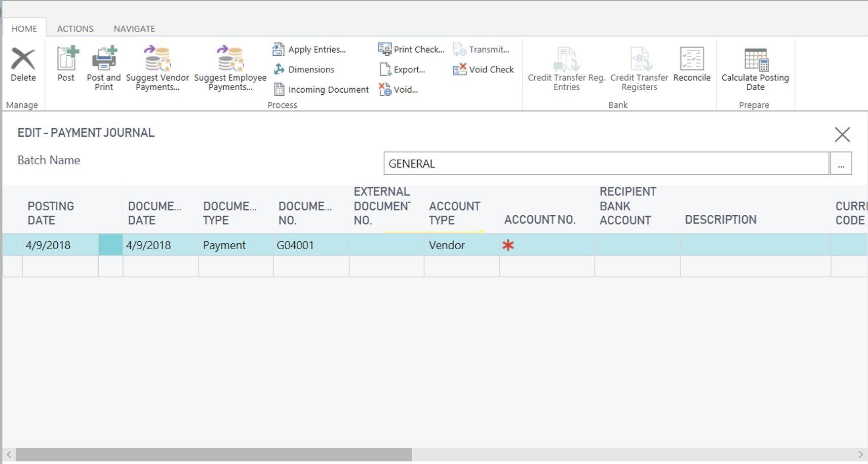Switch to the NAVIGATE ribbon tab

point(134,28)
